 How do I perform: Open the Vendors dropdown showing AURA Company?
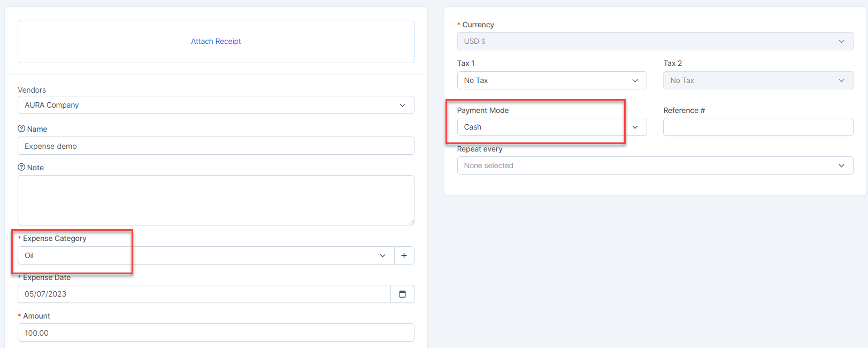point(216,105)
